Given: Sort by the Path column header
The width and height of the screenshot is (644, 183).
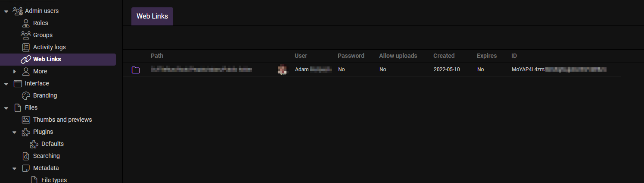Looking at the screenshot, I should (x=157, y=56).
